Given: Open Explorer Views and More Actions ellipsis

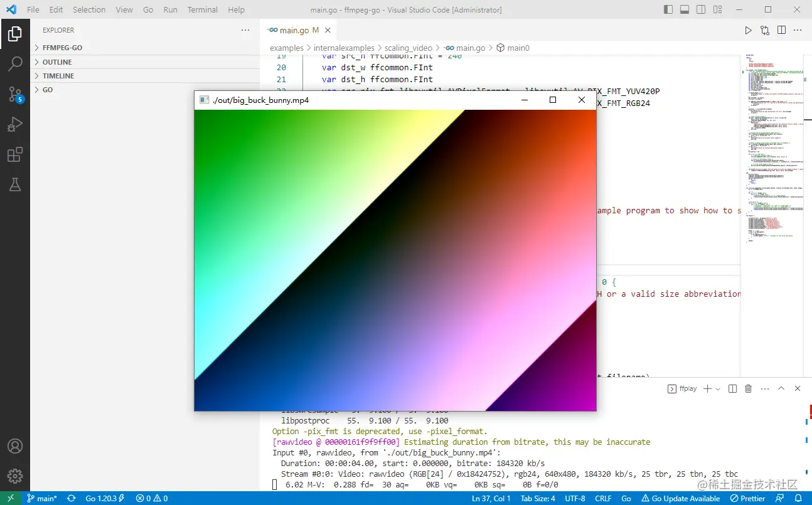Looking at the screenshot, I should pos(245,30).
